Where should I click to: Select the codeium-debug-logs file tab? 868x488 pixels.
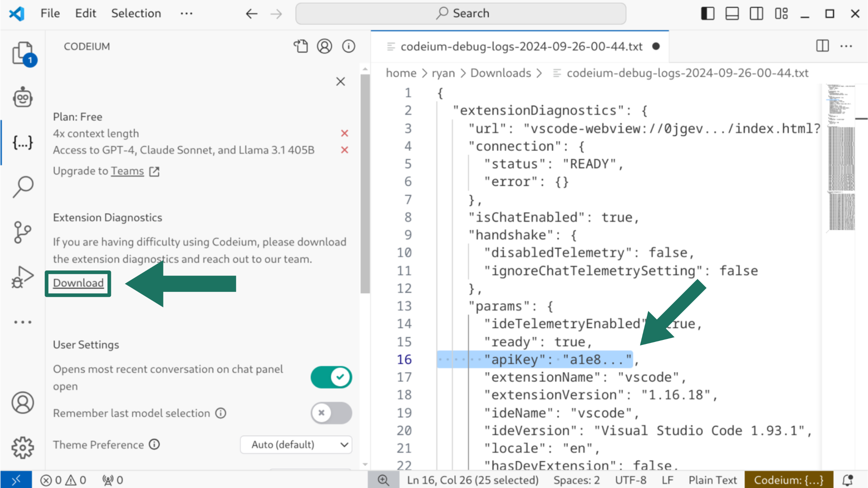point(521,46)
